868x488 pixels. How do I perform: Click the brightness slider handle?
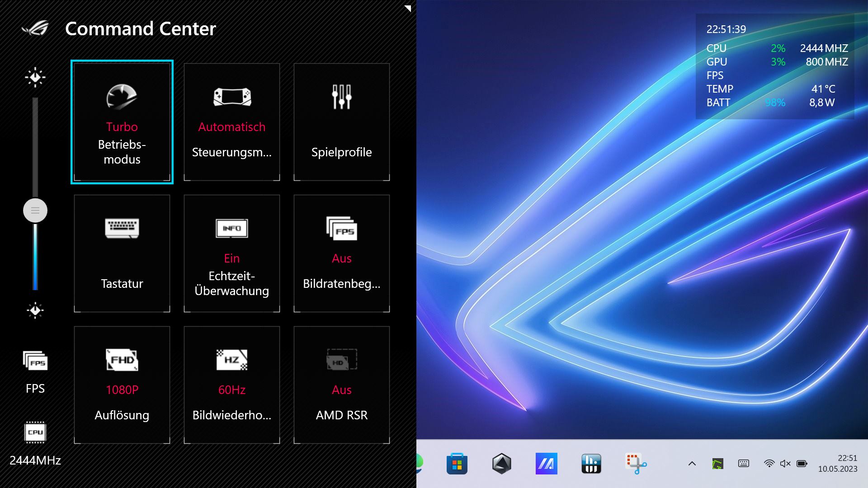(35, 211)
